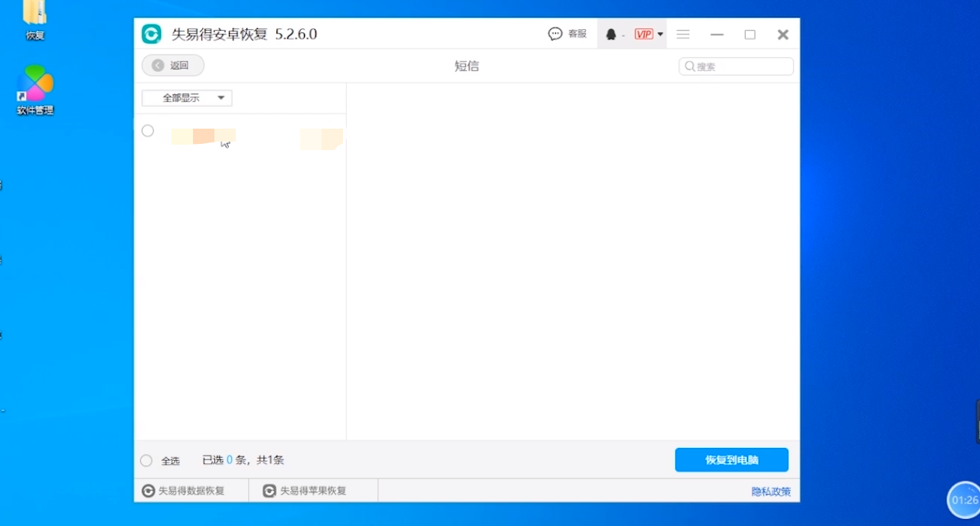Open 失易得数据恢复 link in footer

coord(184,491)
